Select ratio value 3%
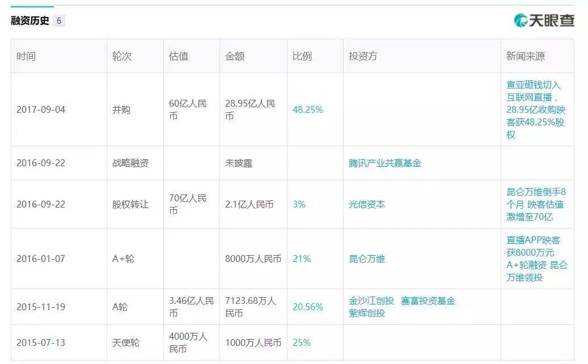Viewport: 588px width, 364px height. click(299, 204)
